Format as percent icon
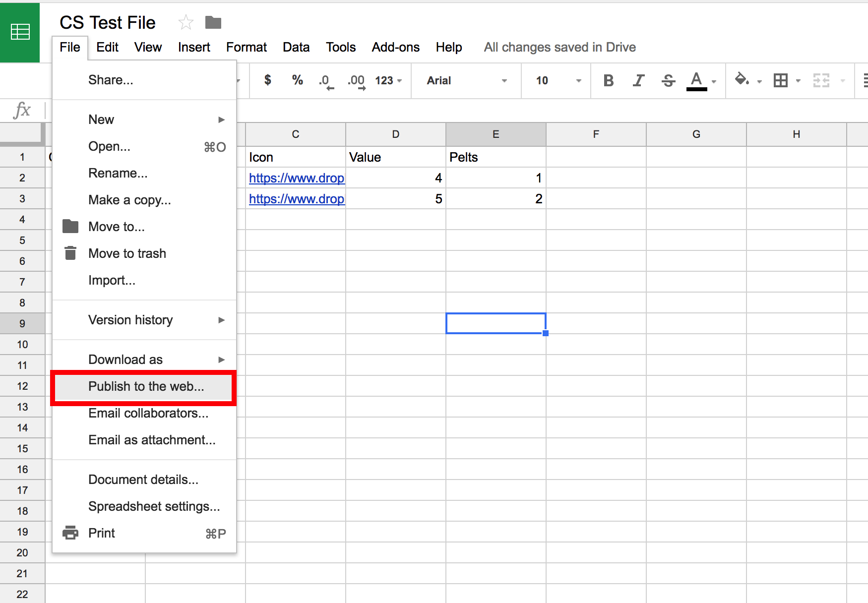868x603 pixels. click(297, 80)
